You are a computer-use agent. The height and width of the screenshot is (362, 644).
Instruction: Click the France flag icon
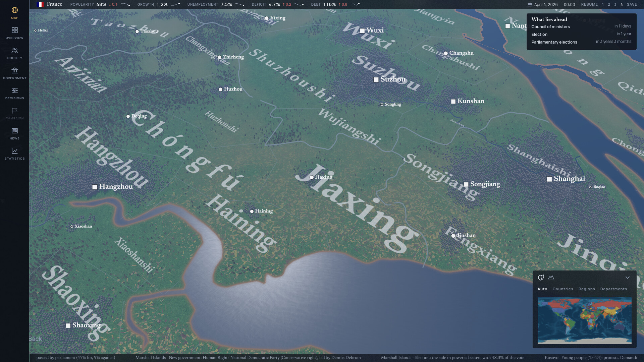click(x=40, y=4)
